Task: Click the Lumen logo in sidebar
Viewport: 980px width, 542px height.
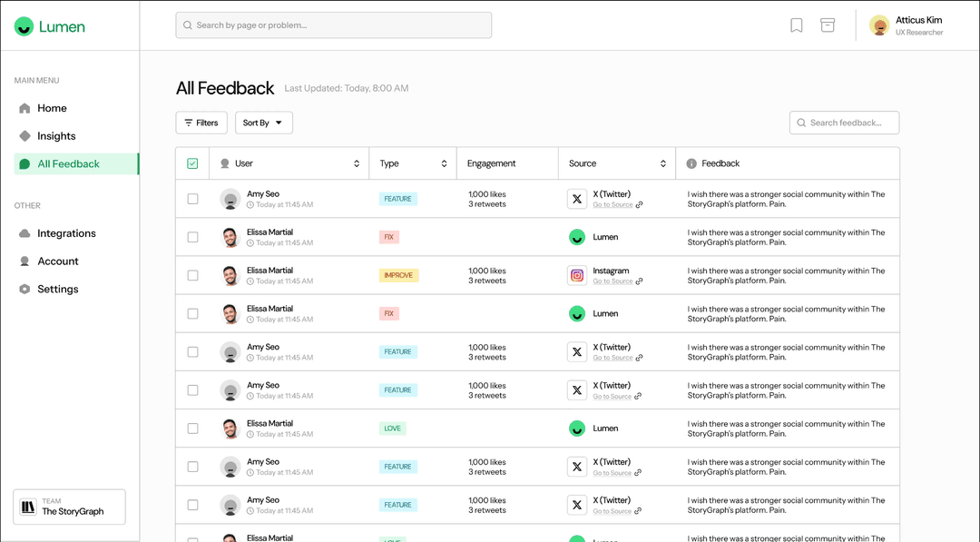Action: point(50,26)
